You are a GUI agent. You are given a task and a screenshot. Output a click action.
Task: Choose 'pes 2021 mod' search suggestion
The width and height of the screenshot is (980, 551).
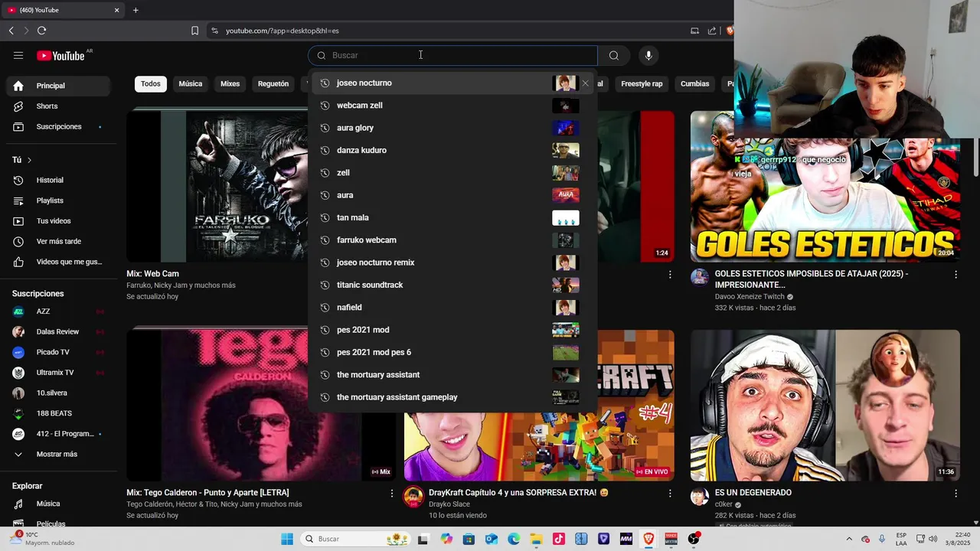452,330
